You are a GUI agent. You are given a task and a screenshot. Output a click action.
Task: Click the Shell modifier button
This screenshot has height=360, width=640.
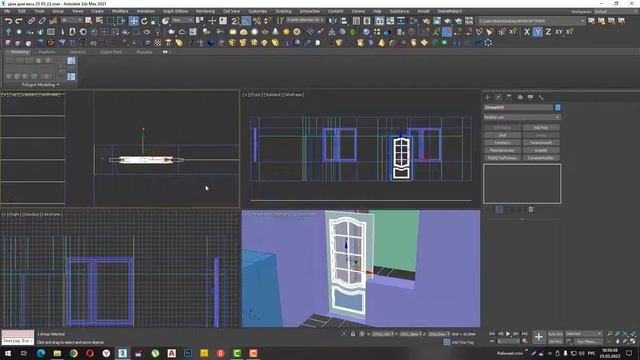pyautogui.click(x=502, y=135)
